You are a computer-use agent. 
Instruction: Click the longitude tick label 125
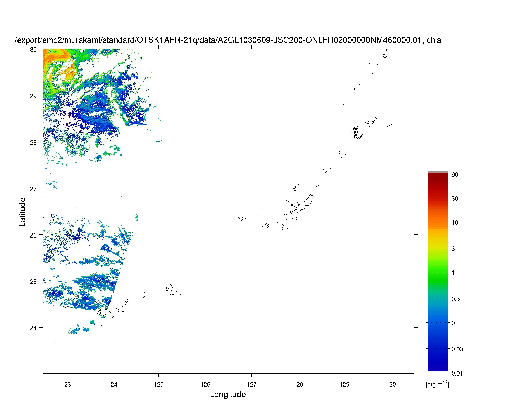(159, 385)
